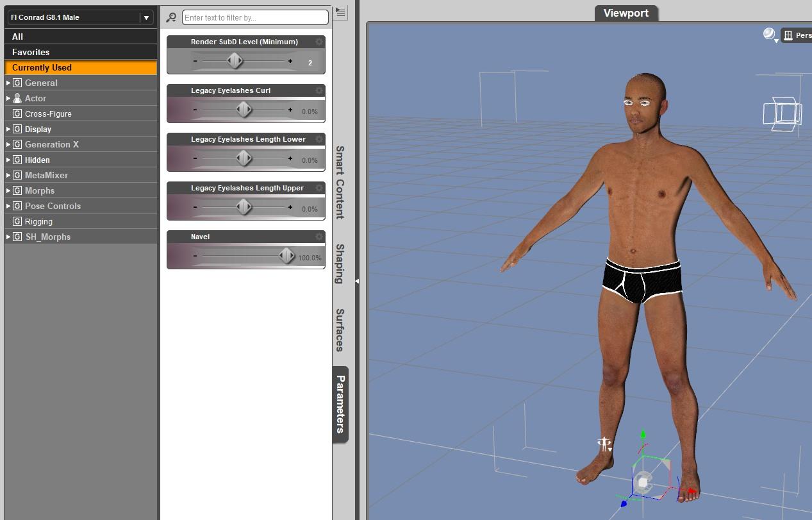The width and height of the screenshot is (812, 520).
Task: Expand the Pose Controls category
Action: click(x=8, y=206)
